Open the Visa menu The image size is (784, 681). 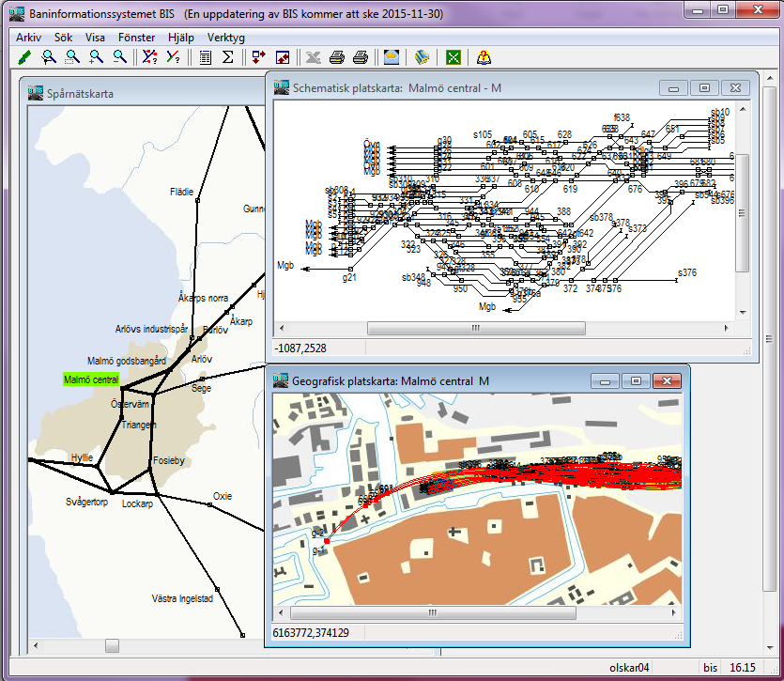coord(95,38)
